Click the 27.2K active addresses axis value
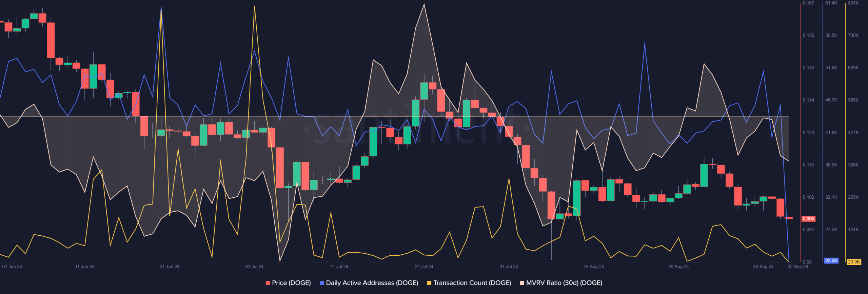 (x=831, y=230)
